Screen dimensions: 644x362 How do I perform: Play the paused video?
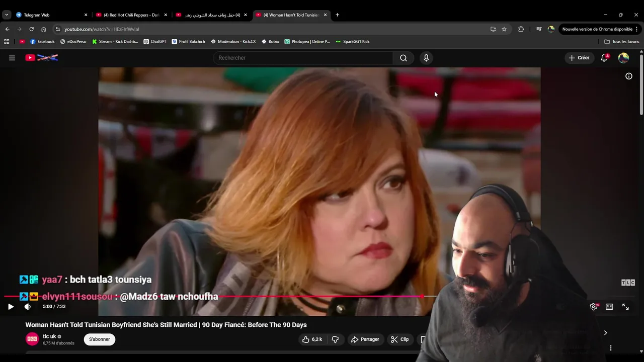click(x=11, y=307)
